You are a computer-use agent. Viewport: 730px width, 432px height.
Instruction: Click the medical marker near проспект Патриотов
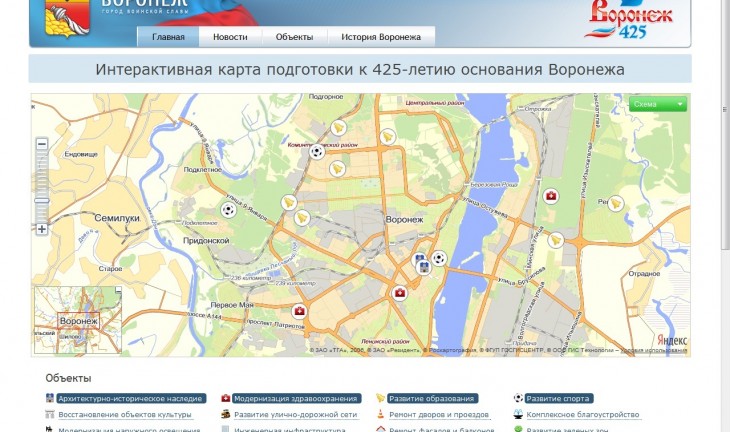coord(298,312)
